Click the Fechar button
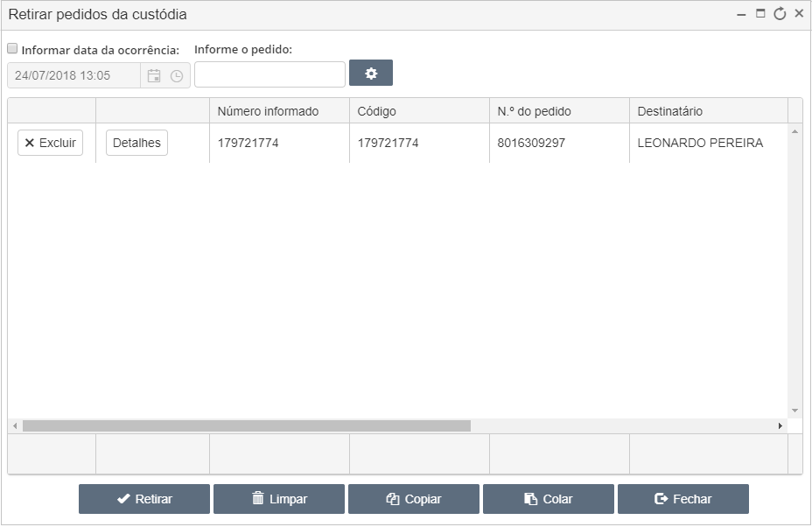Image resolution: width=812 pixels, height=527 pixels. pyautogui.click(x=683, y=499)
